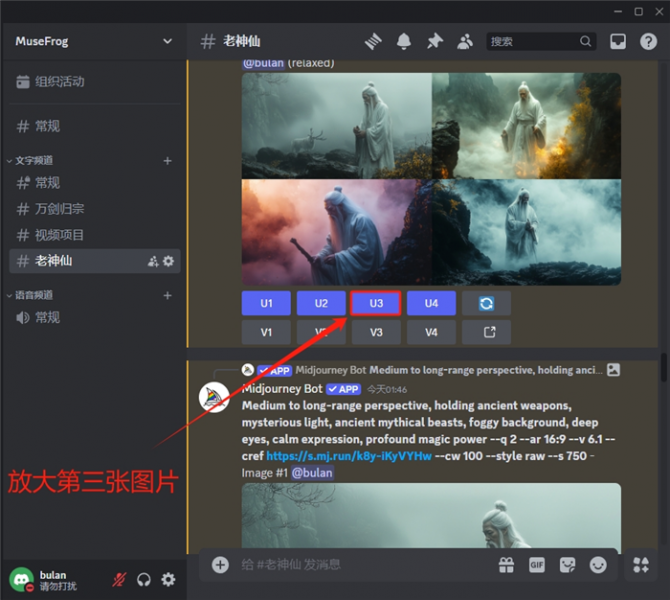Click invite people icon on 老神仙 channel

[153, 261]
